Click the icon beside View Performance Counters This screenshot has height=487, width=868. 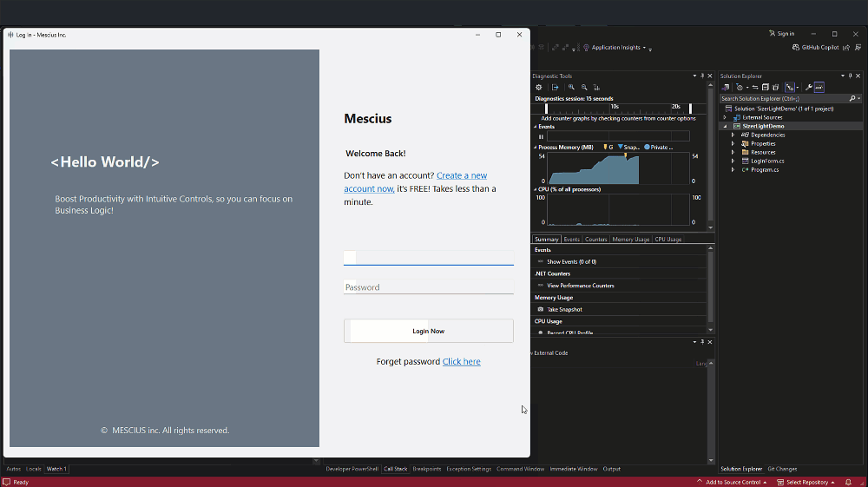tap(541, 286)
